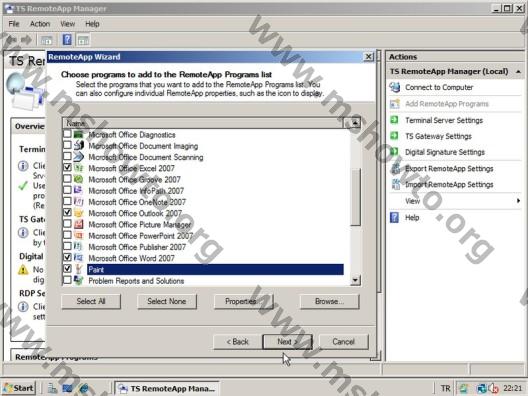The height and width of the screenshot is (396, 528).
Task: Expand the View submenu arrow in Actions
Action: [x=518, y=201]
